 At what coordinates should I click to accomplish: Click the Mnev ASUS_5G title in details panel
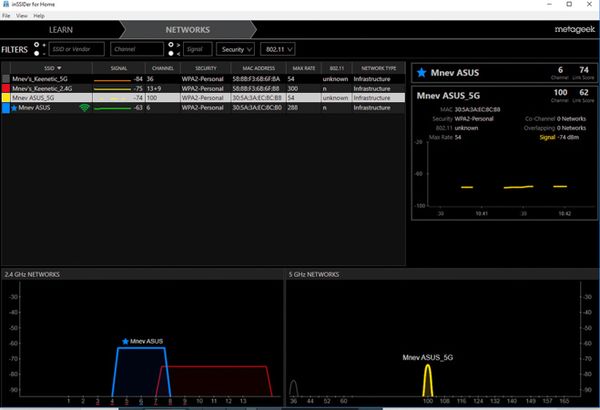tap(448, 96)
